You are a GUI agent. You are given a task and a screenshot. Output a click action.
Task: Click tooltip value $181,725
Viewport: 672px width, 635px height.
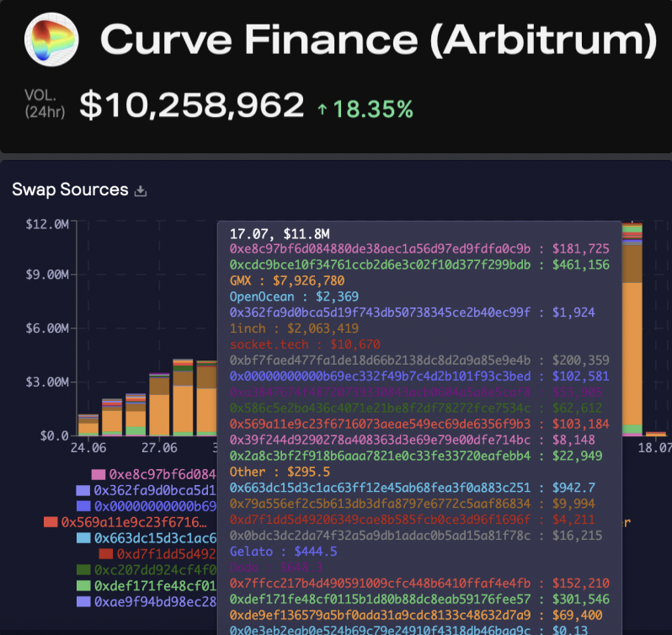pos(581,249)
